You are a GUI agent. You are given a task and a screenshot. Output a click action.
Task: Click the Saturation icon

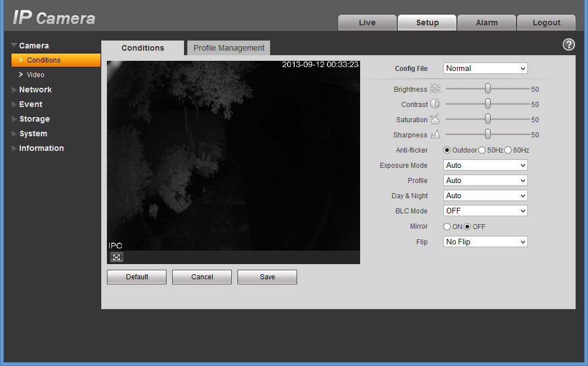tap(435, 119)
